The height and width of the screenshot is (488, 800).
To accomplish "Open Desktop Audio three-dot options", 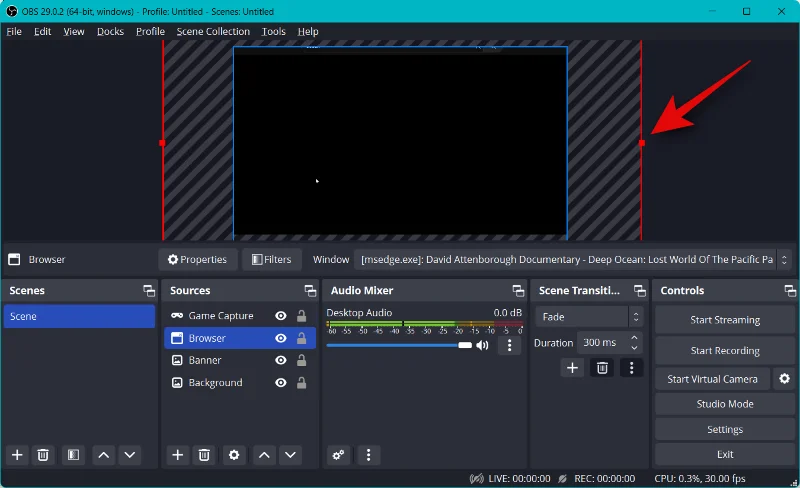I will 509,346.
